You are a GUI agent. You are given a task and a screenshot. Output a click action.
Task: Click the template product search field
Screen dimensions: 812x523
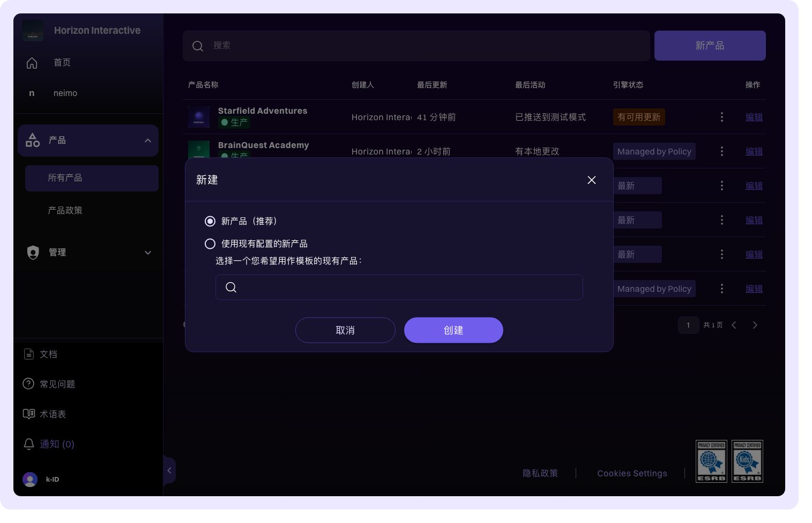click(399, 287)
